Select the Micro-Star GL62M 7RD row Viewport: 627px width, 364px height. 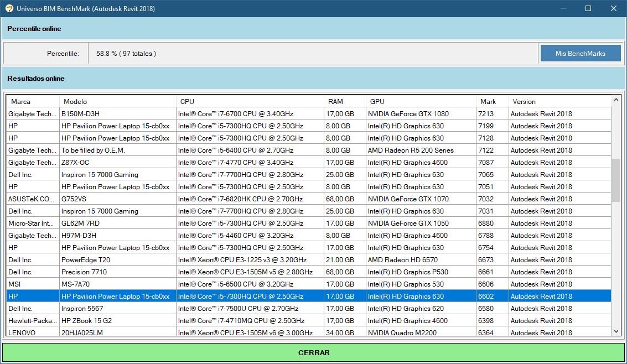click(x=309, y=223)
